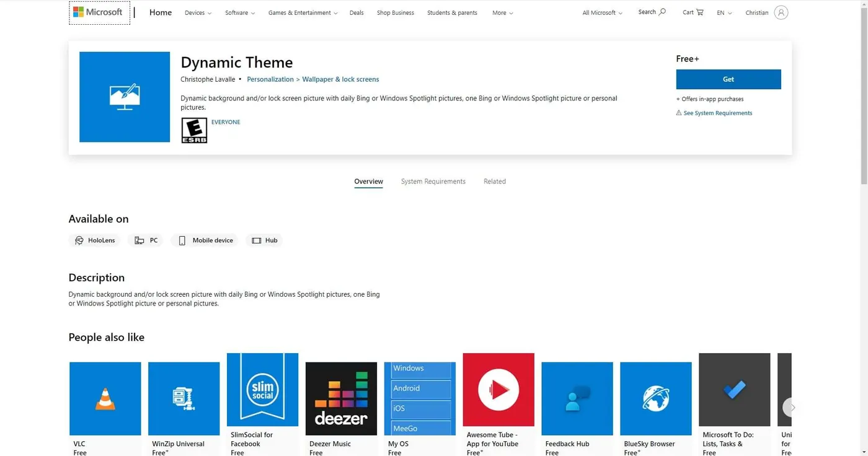This screenshot has height=456, width=868.
Task: Open the Personalization category link
Action: click(270, 79)
